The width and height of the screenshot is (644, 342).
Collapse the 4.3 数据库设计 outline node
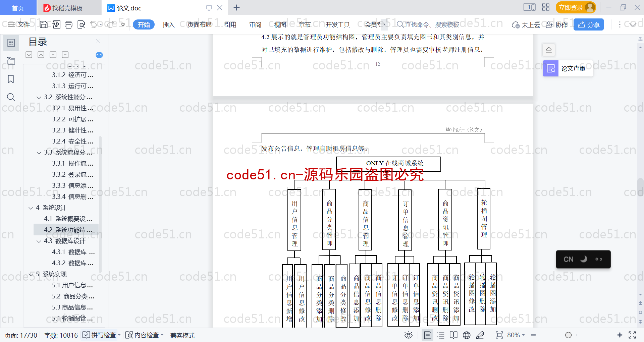coord(39,241)
